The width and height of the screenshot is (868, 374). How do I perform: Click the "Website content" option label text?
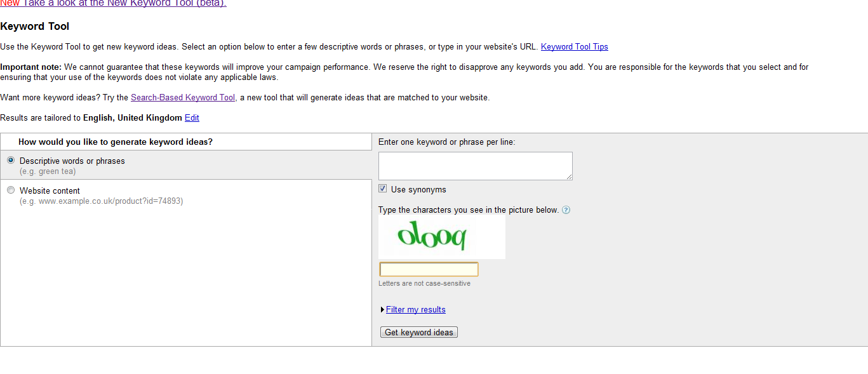coord(50,191)
